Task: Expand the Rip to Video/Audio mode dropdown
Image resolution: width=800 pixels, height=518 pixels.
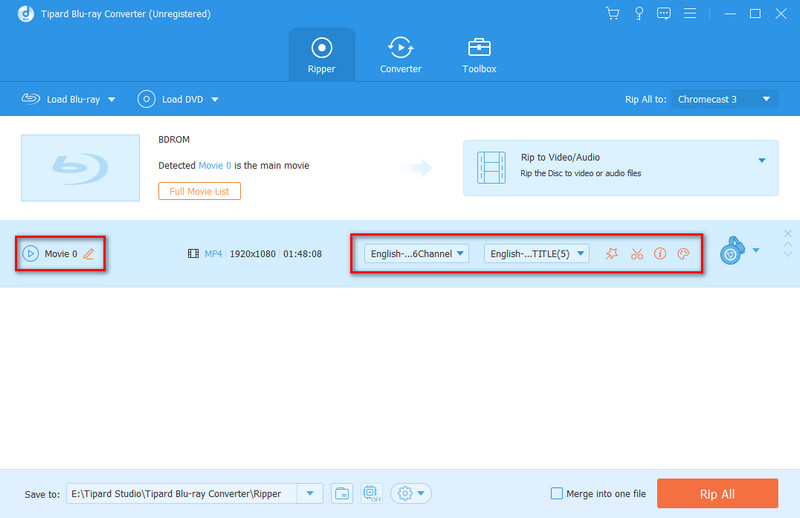Action: 762,160
